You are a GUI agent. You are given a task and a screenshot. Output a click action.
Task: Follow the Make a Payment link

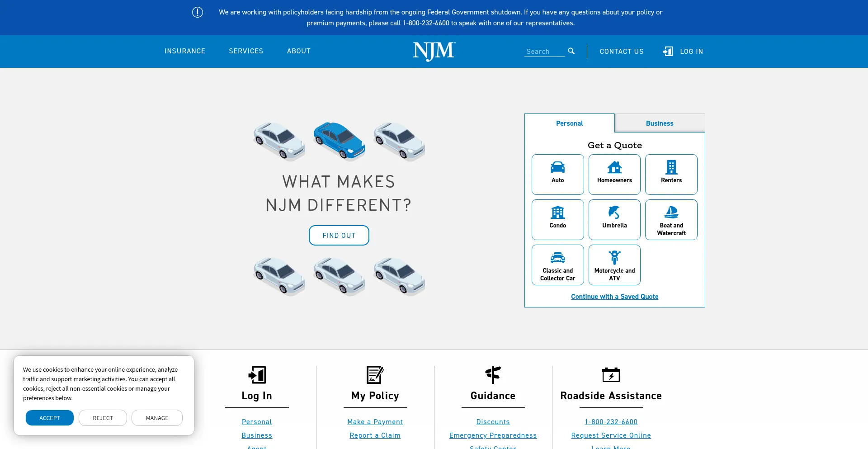[375, 422]
